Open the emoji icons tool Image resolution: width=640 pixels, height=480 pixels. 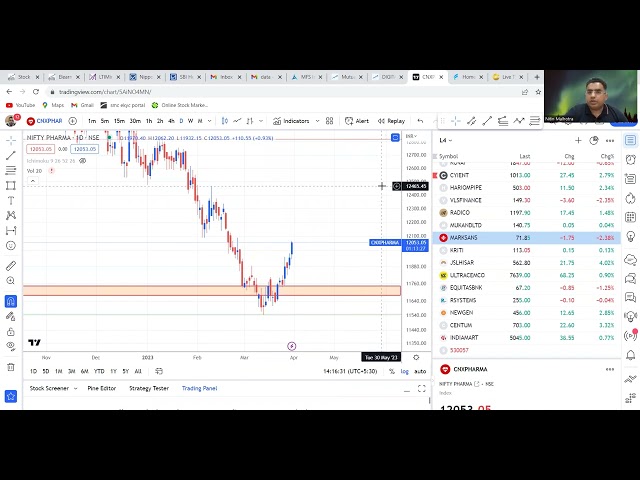11,245
